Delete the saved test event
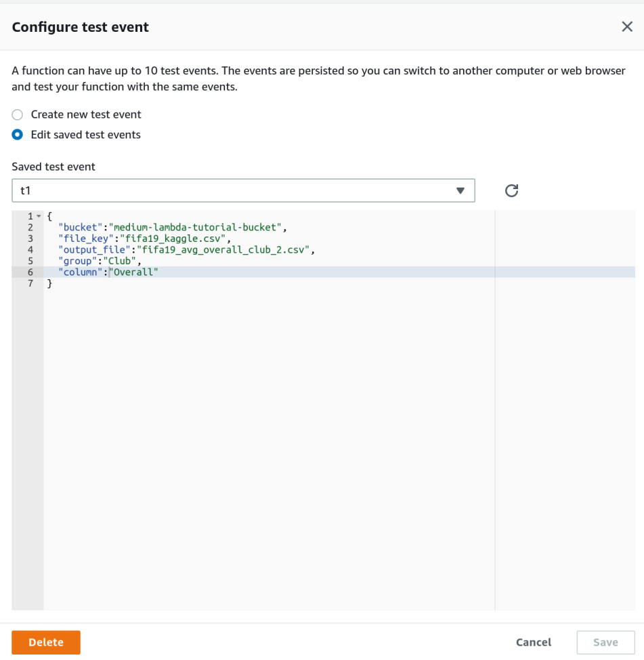Screen dimensions: 644x660 tap(46, 642)
